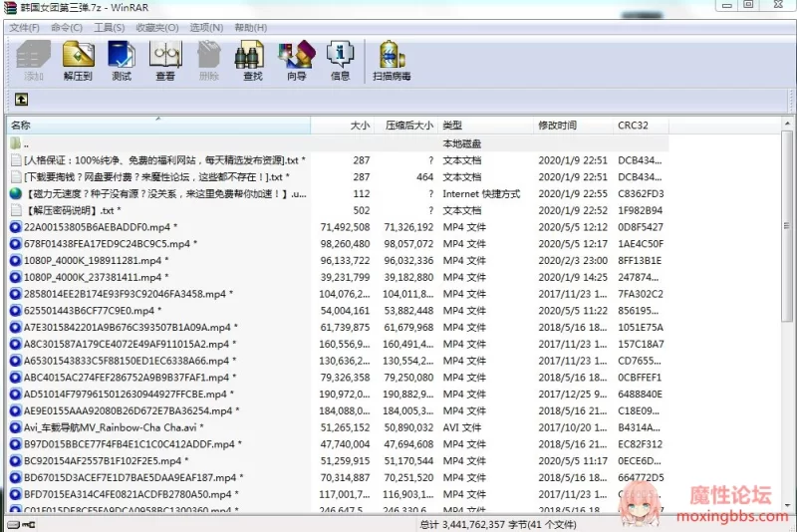Screen dimensions: 797x532
Task: Select file A65301543833C5F88150ED1EC6338A66.mp4
Action: tap(131, 361)
